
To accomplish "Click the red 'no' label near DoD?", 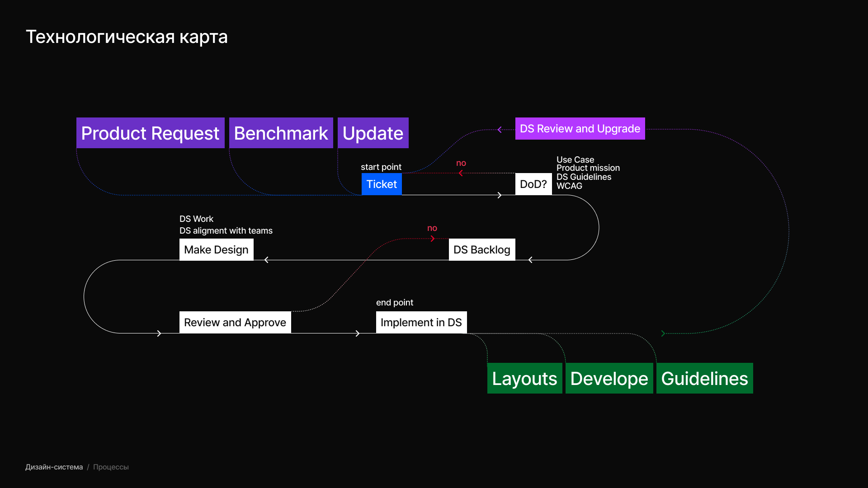I will (461, 163).
